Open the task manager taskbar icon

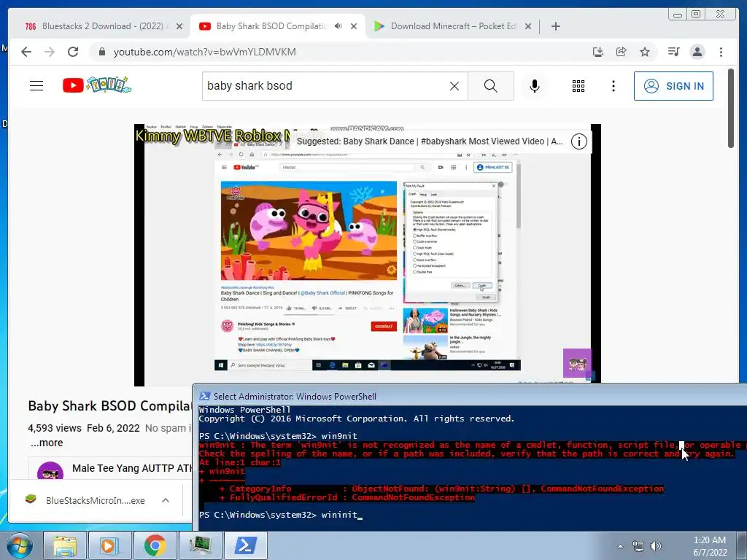point(200,545)
